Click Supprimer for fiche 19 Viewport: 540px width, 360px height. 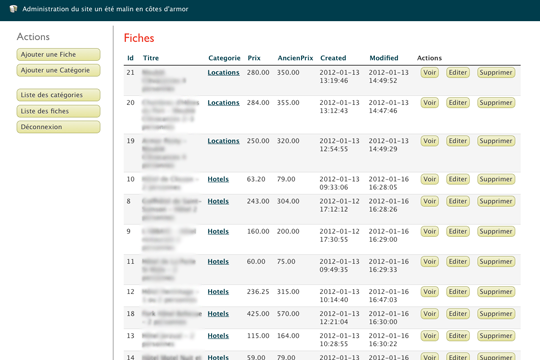[496, 141]
